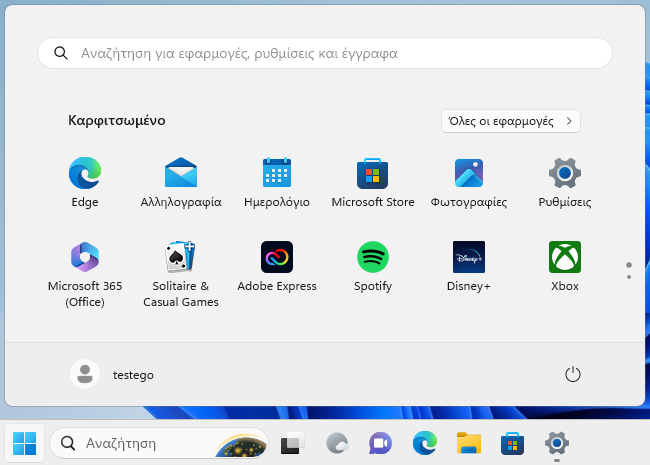Open Chat video icon on taskbar
The height and width of the screenshot is (465, 650).
click(x=381, y=443)
